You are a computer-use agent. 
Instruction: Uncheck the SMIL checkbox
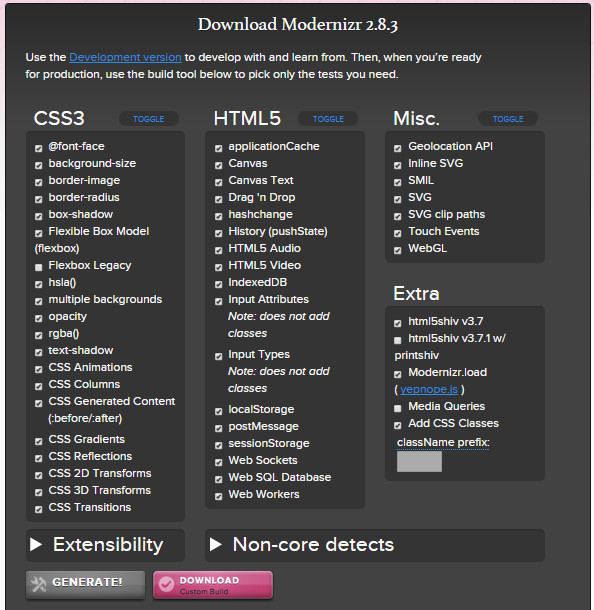click(x=398, y=182)
